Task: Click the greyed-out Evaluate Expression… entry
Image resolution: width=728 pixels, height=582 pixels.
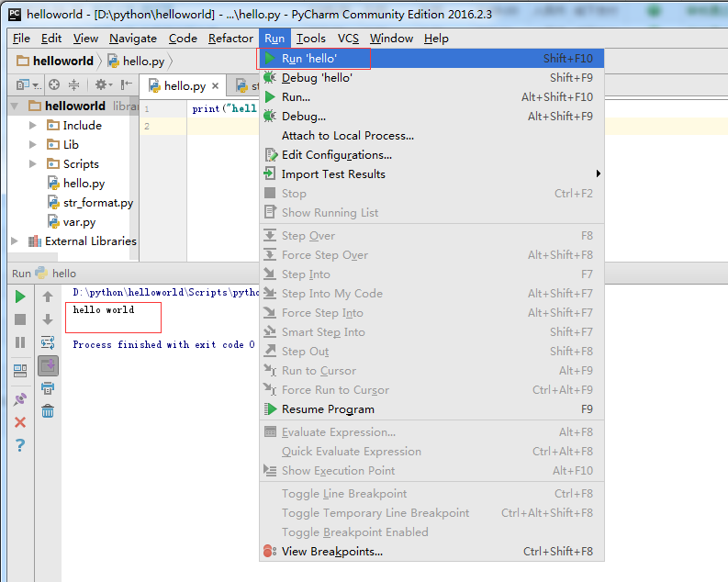Action: [x=431, y=432]
